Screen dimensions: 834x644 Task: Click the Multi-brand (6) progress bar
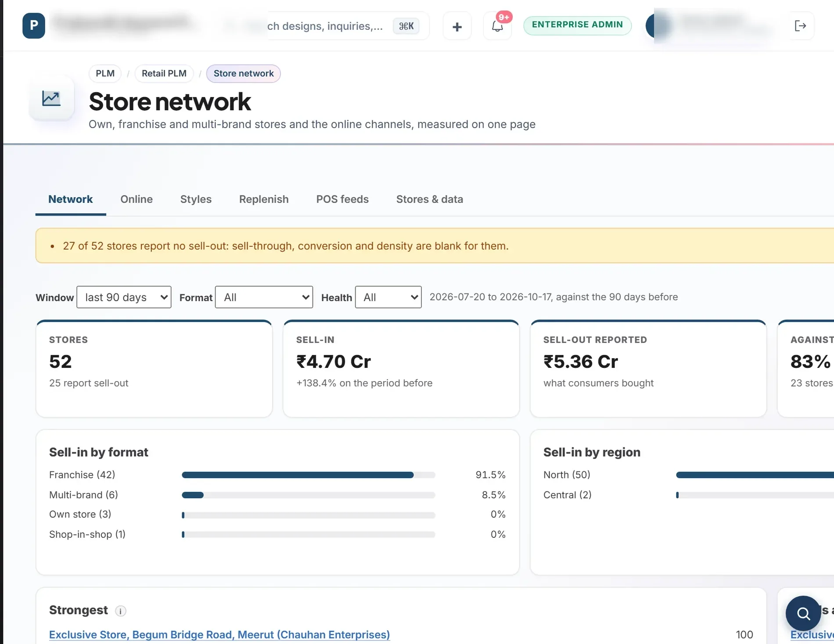[x=309, y=495]
